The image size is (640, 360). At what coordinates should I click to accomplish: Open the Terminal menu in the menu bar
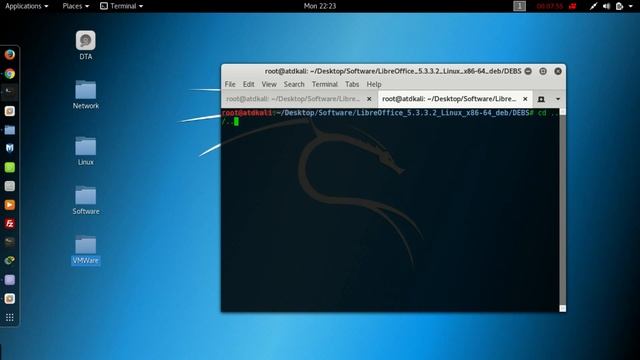coord(324,84)
